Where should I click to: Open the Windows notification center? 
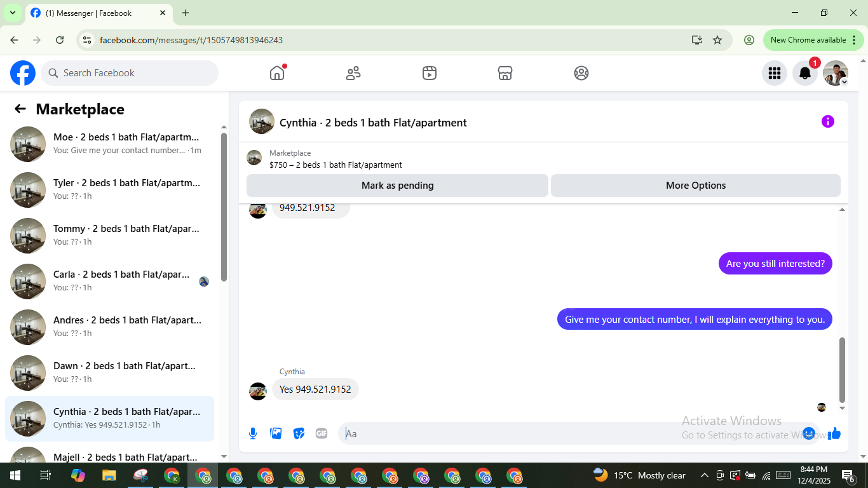click(849, 475)
